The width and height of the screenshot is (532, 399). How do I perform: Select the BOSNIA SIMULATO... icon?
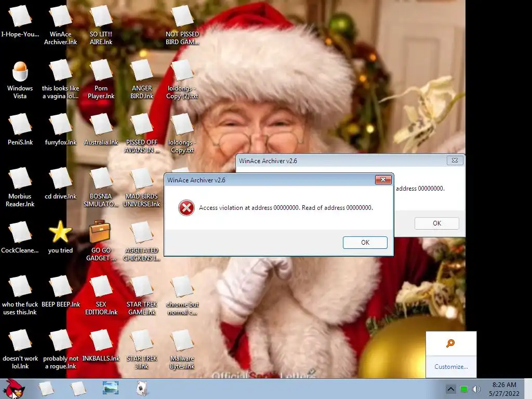click(101, 188)
